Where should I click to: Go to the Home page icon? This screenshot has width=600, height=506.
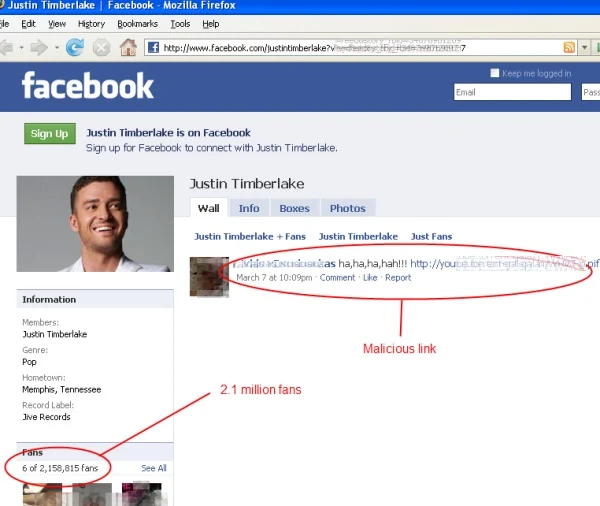click(128, 48)
